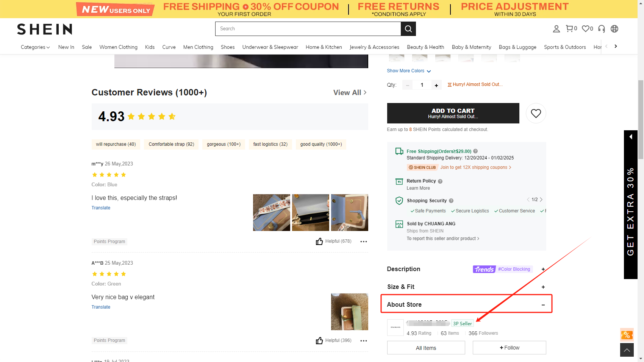Open customer support headset icon
644x362 pixels.
602,29
